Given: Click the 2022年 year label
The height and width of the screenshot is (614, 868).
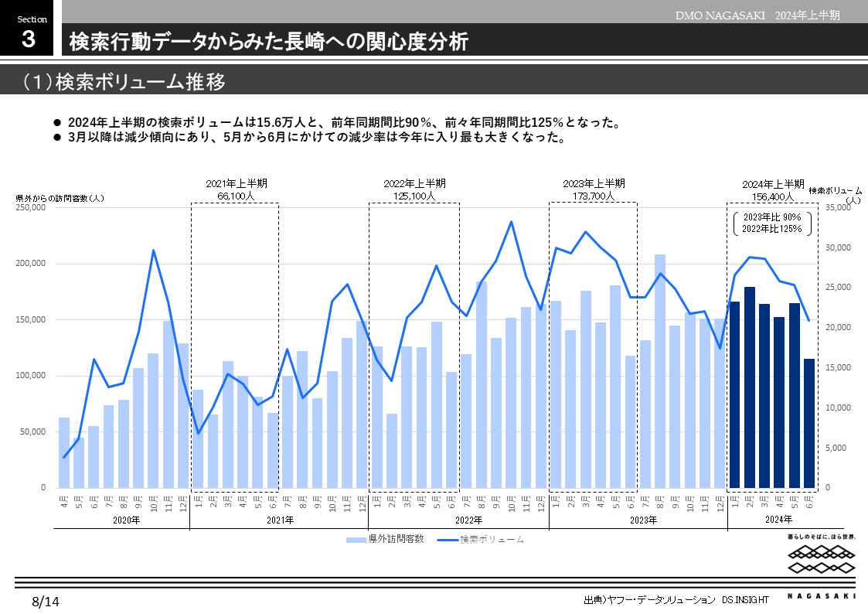Looking at the screenshot, I should pyautogui.click(x=469, y=520).
